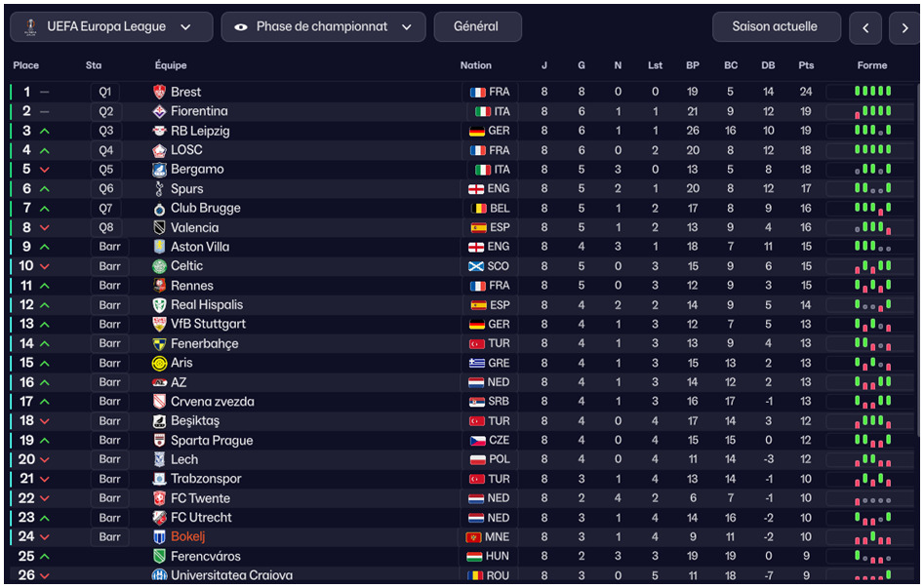
Task: Click the Spurs club crest icon
Action: [x=160, y=188]
